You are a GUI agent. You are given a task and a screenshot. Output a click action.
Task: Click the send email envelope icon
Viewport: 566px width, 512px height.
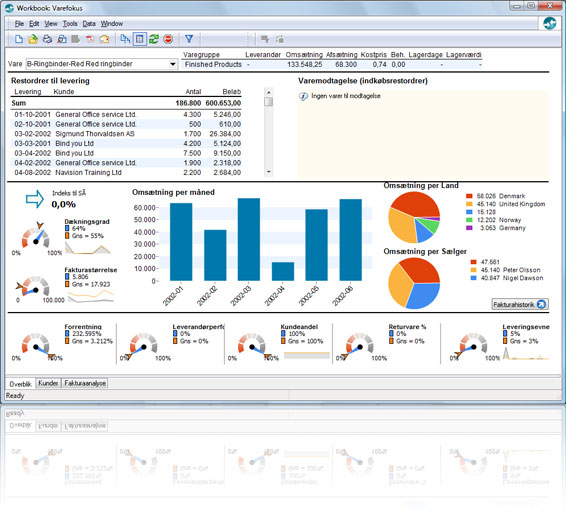tap(104, 39)
